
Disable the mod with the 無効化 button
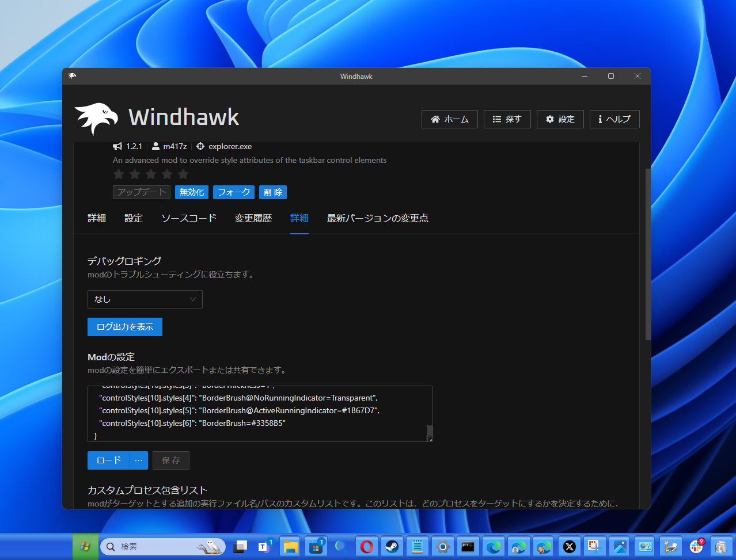191,192
